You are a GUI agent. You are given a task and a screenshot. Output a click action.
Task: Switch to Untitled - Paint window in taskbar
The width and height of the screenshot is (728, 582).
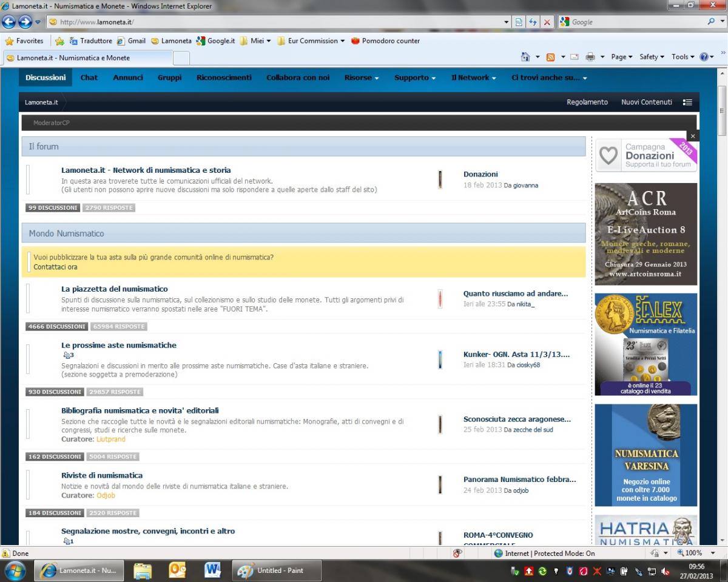point(277,570)
